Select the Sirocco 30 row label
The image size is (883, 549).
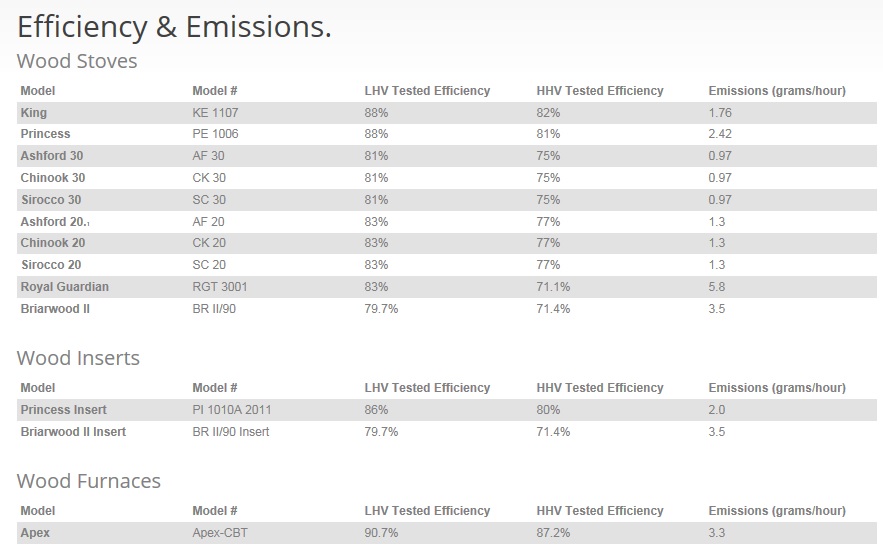[51, 200]
